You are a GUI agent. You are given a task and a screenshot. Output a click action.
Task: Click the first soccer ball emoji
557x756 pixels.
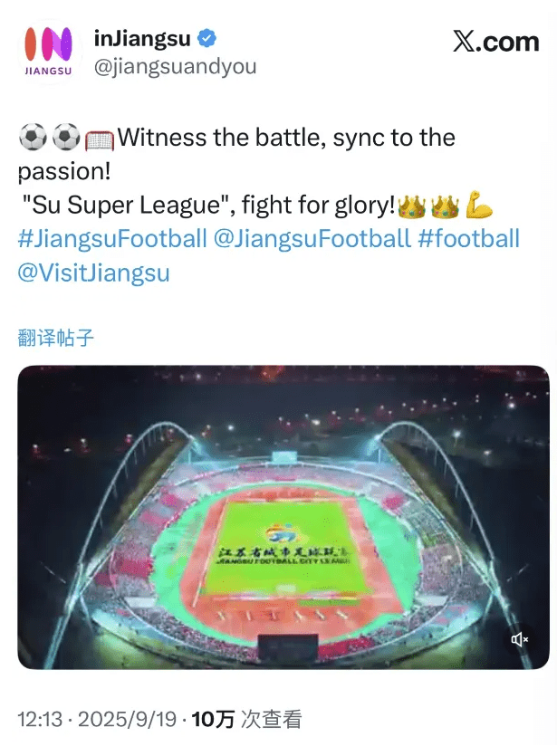[32, 139]
